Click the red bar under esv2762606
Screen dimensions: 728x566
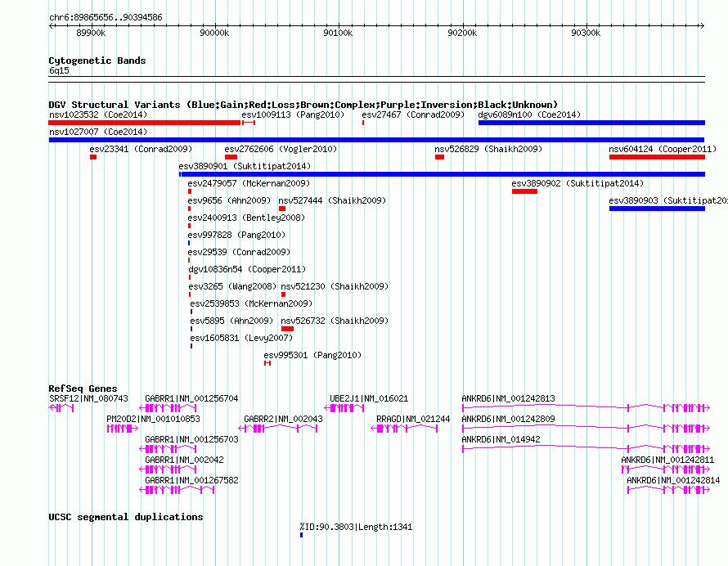pos(231,157)
